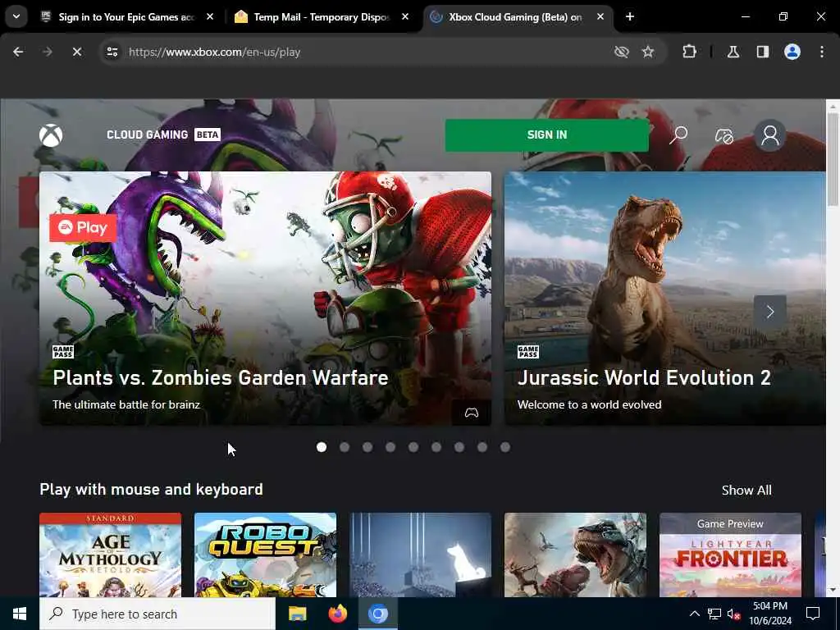Open the profile avatar icon
This screenshot has width=840, height=630.
coord(769,135)
